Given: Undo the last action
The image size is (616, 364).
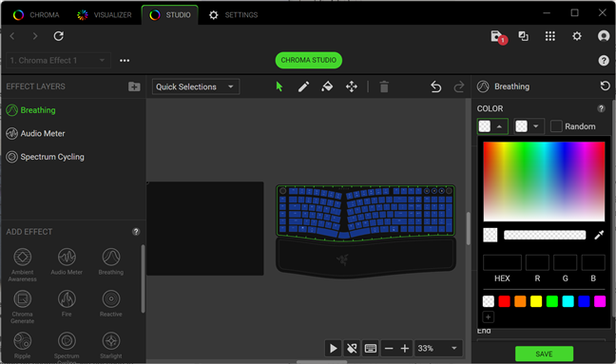Looking at the screenshot, I should pyautogui.click(x=435, y=86).
